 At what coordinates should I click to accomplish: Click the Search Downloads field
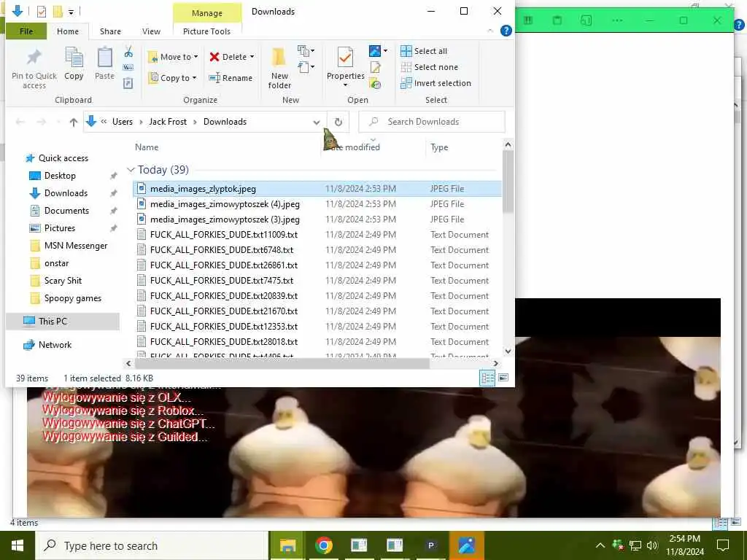tap(432, 122)
